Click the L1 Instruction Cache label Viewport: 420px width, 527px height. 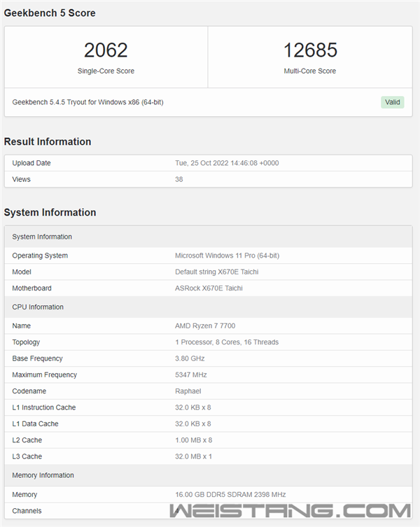(x=43, y=407)
